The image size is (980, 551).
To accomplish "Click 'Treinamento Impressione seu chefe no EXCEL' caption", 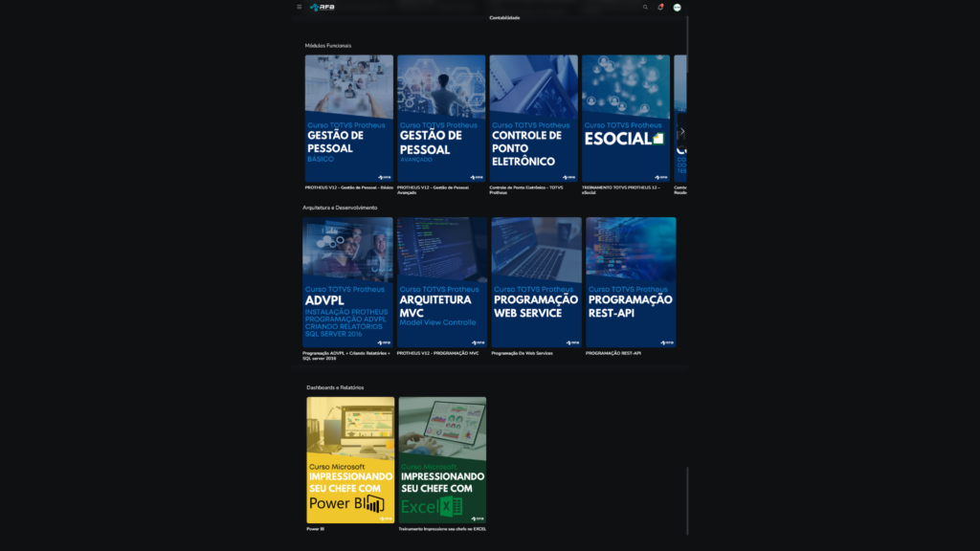I will coord(442,529).
